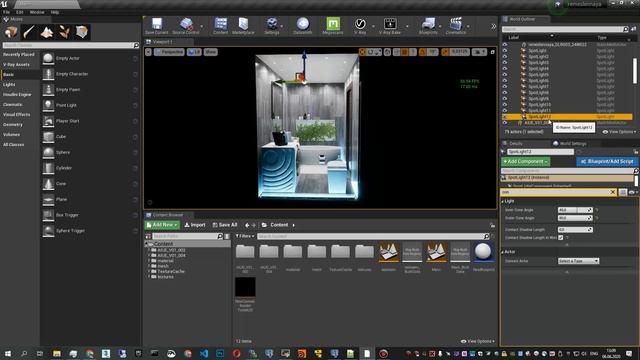Open the Edit menu
The height and width of the screenshot is (360, 640).
(20, 12)
